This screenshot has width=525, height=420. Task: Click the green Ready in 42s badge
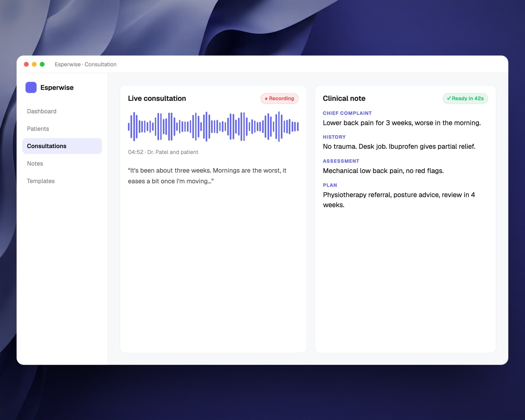pos(465,98)
